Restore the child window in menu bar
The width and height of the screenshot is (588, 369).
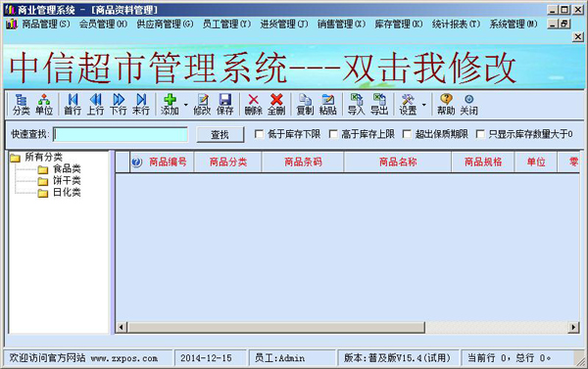click(564, 23)
